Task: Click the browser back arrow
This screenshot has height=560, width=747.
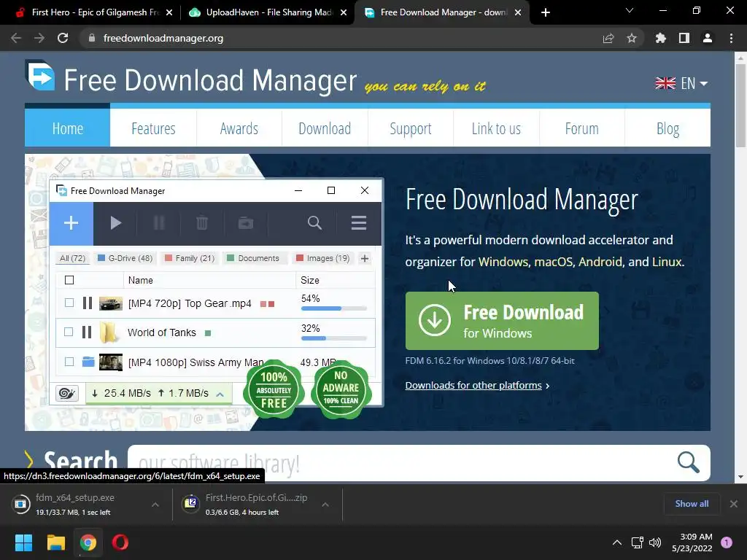Action: click(16, 38)
